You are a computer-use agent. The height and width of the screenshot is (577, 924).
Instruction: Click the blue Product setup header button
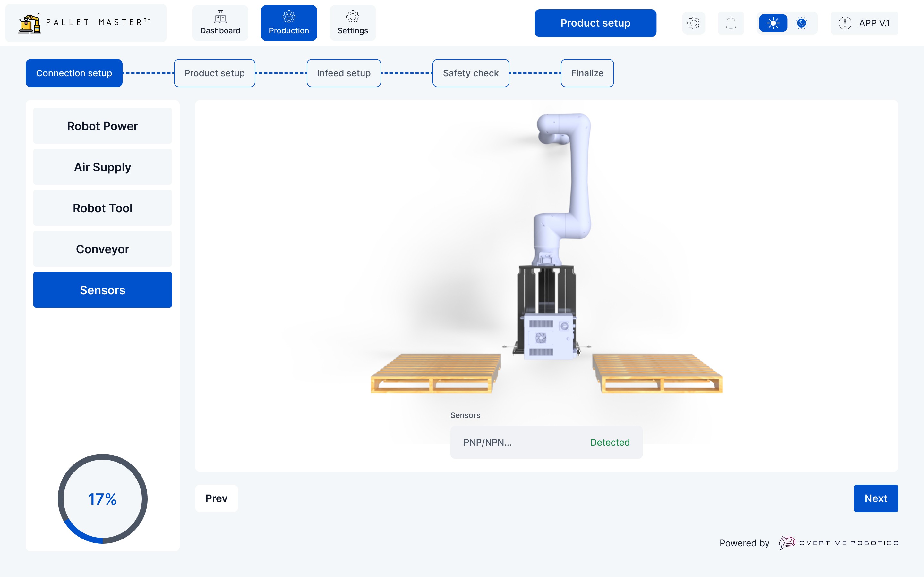tap(595, 23)
